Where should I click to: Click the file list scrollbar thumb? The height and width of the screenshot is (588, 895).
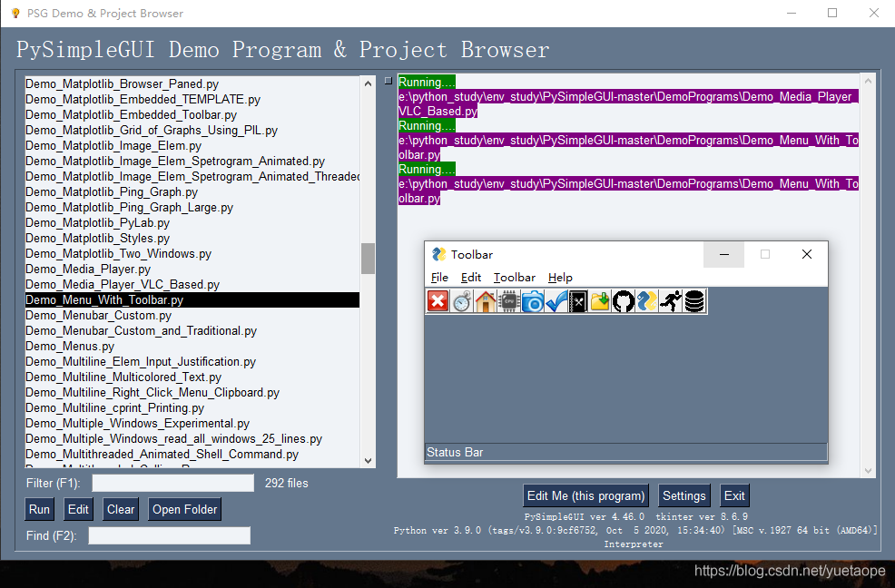coord(369,259)
